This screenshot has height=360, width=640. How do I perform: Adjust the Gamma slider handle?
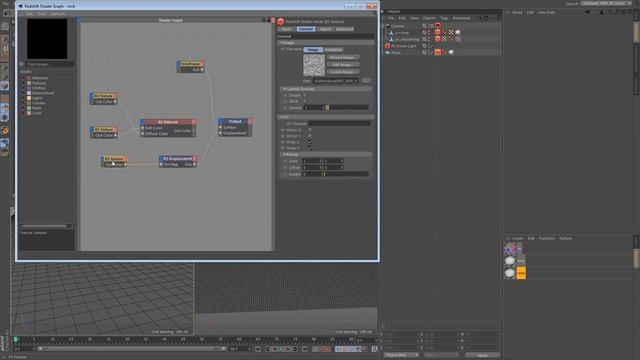click(x=327, y=107)
